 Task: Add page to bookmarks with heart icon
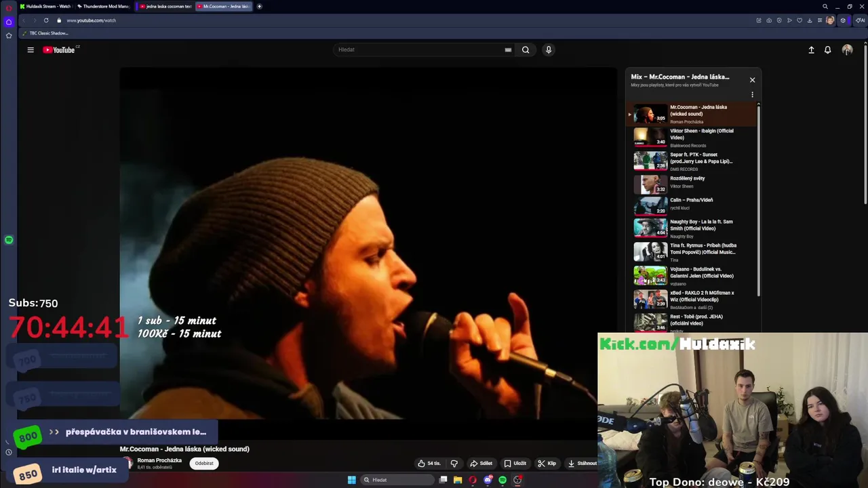799,20
